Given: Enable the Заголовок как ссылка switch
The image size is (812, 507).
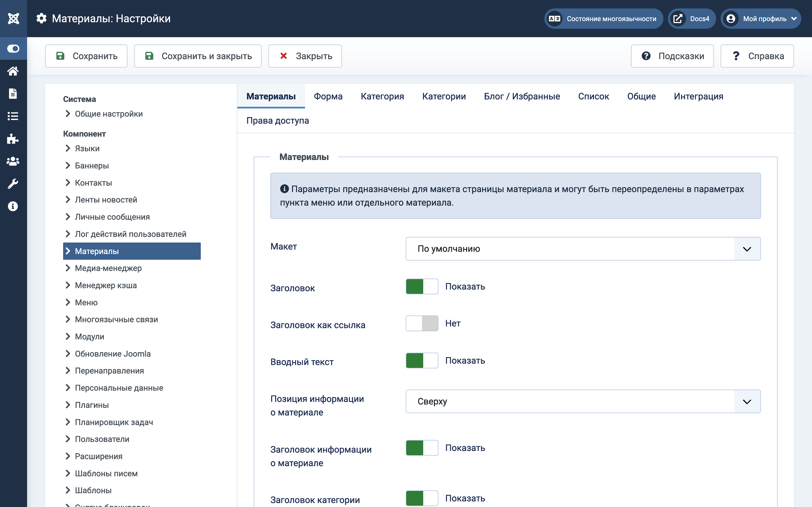Looking at the screenshot, I should [422, 324].
